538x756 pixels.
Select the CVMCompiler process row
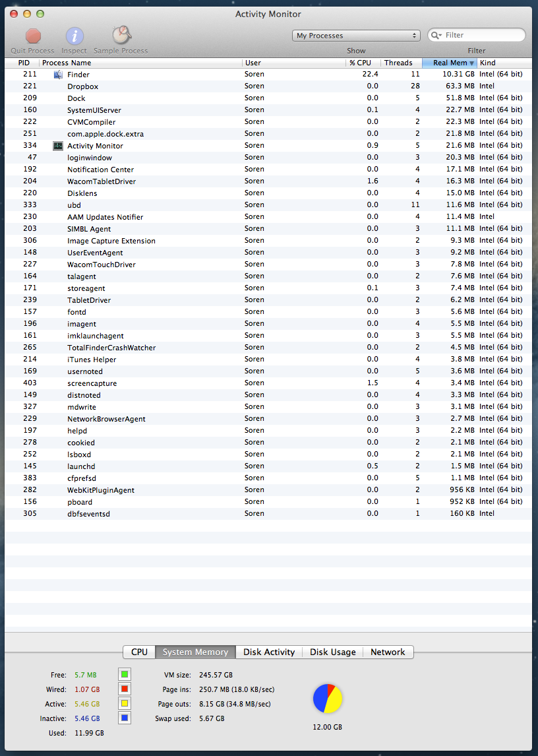pyautogui.click(x=268, y=122)
